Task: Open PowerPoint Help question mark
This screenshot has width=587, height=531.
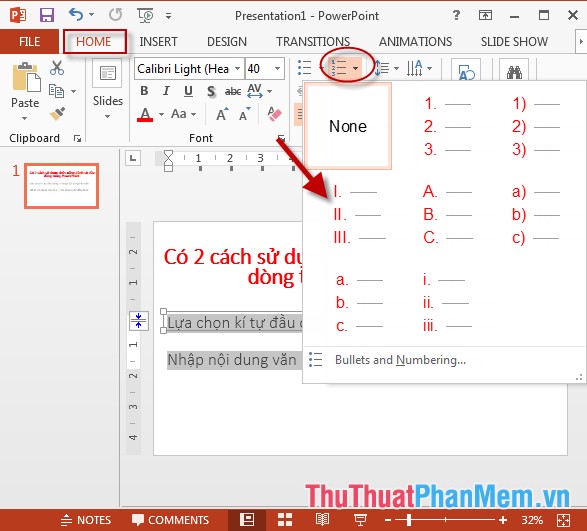Action: click(x=456, y=15)
